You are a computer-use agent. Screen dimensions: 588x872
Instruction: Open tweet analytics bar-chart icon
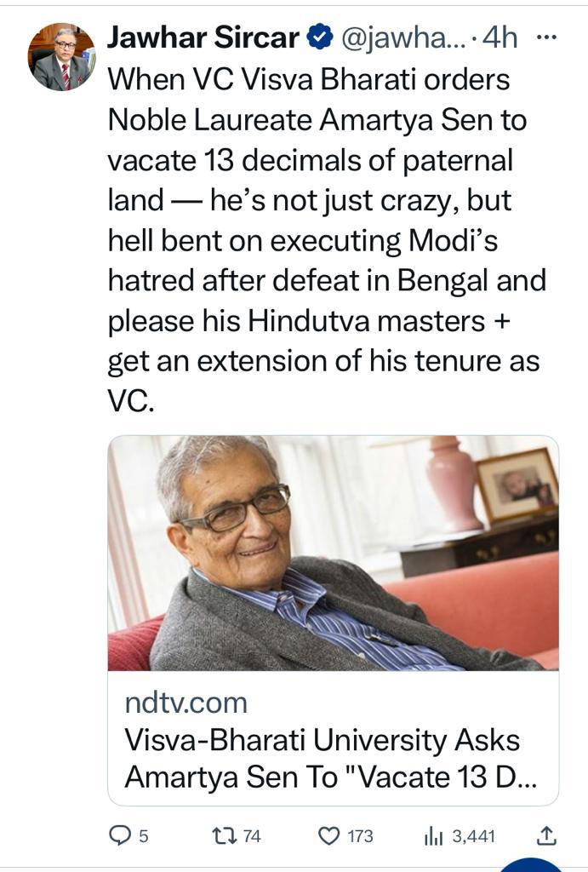(x=433, y=835)
